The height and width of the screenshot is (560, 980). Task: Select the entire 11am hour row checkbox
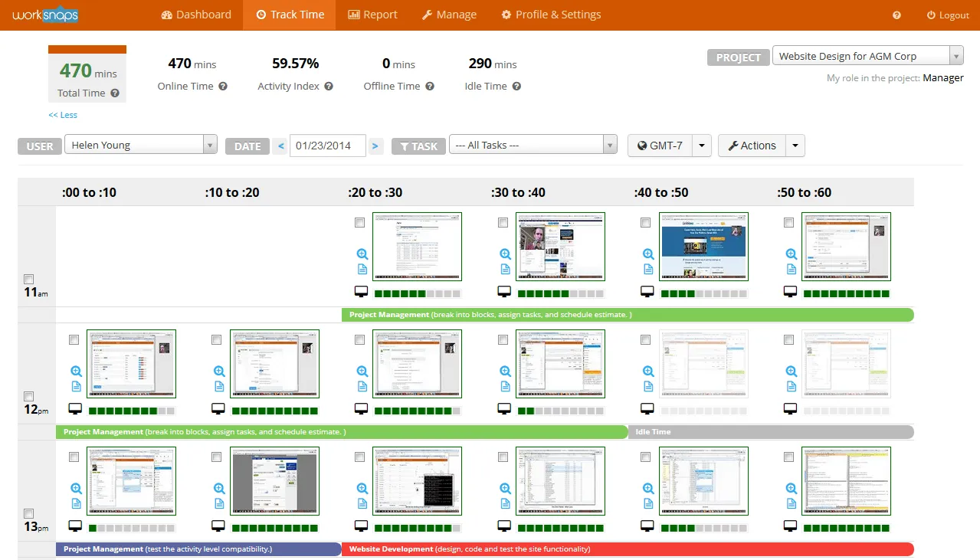pyautogui.click(x=29, y=279)
